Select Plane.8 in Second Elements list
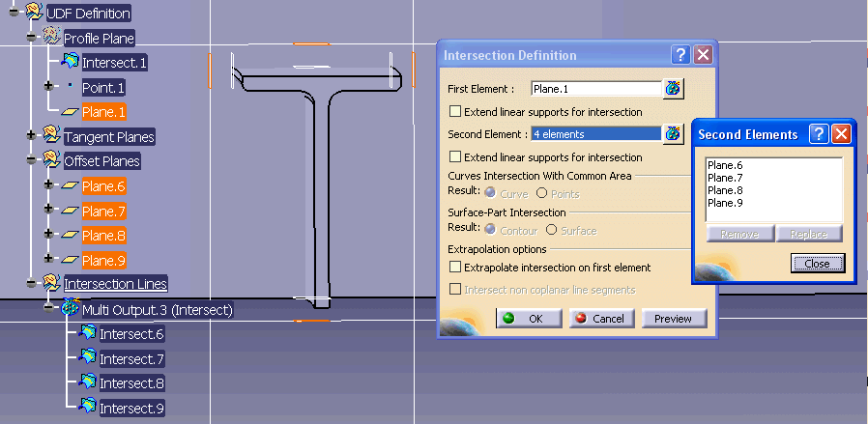 (x=725, y=190)
